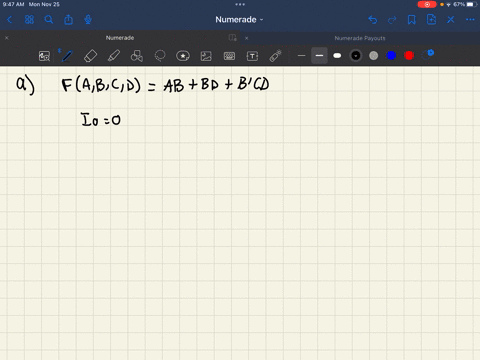480x360 pixels.
Task: Close the Numerade tab
Action: (x=7, y=38)
